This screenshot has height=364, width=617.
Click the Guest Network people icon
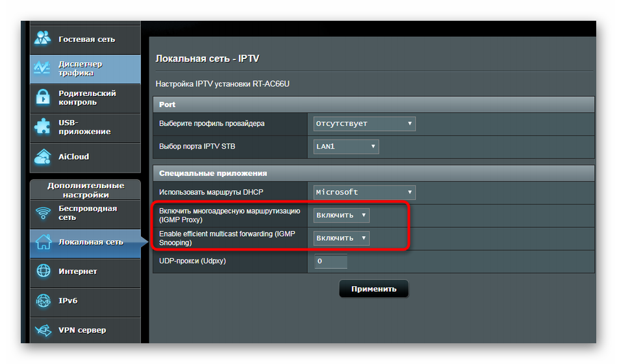click(x=44, y=38)
